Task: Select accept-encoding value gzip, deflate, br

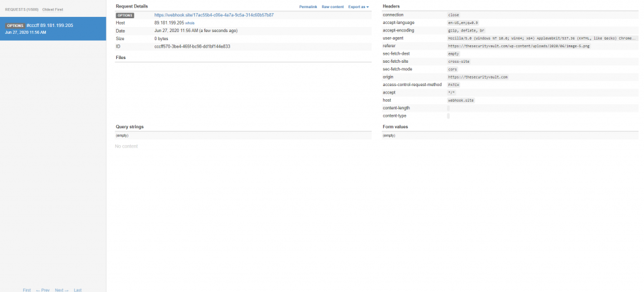Action: 466,31
